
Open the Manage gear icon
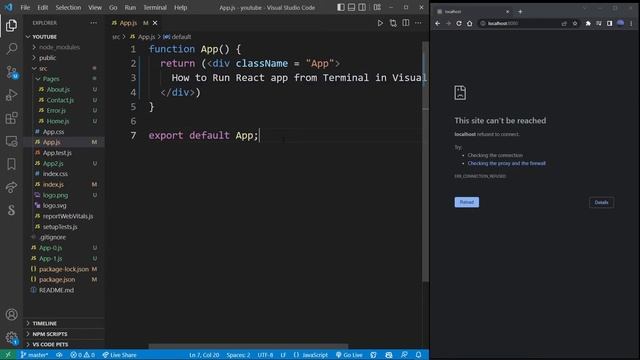(11, 338)
